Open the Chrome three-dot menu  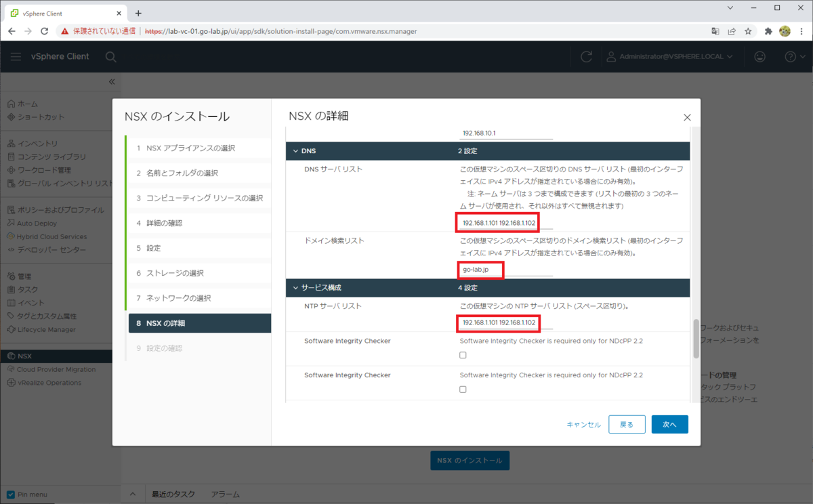coord(801,31)
